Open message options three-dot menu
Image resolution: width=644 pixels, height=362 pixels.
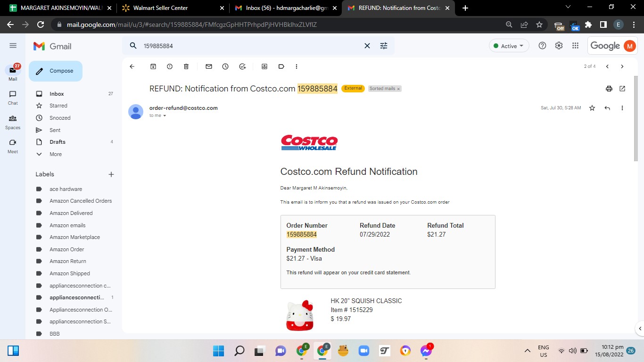622,108
